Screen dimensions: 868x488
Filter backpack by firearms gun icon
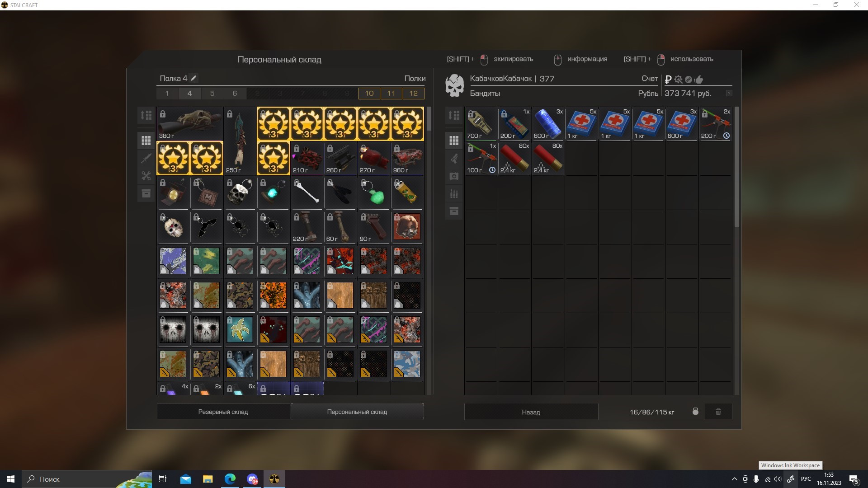454,158
